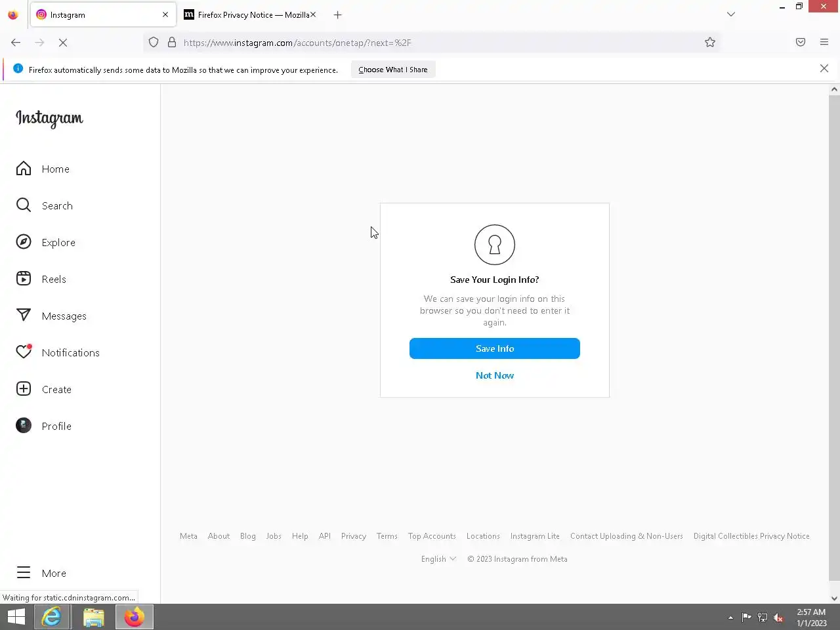This screenshot has height=630, width=840.
Task: Open Top Accounts footer link
Action: (432, 536)
